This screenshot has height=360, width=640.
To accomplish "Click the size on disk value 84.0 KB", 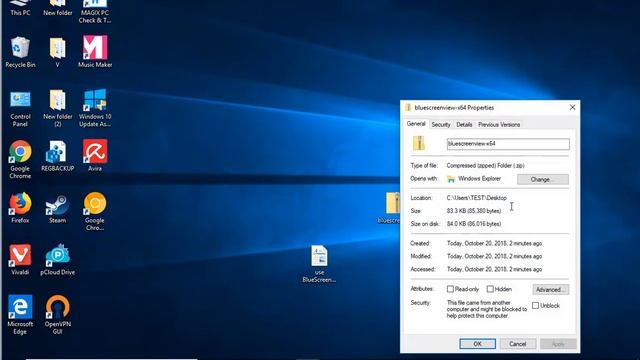I will pyautogui.click(x=473, y=224).
